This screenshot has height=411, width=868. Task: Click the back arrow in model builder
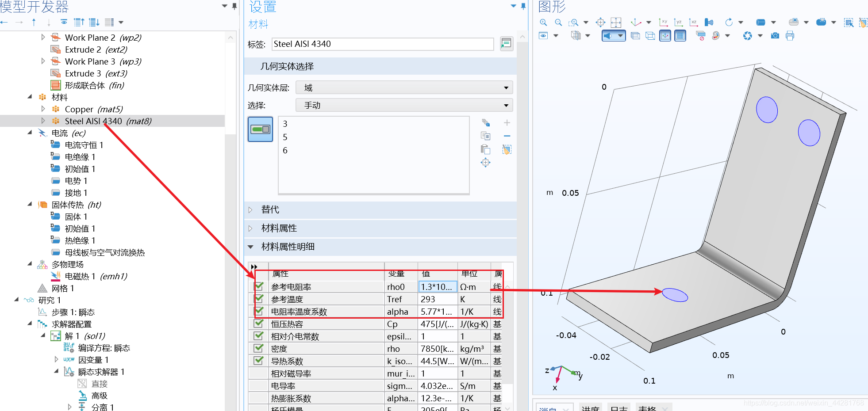4,22
